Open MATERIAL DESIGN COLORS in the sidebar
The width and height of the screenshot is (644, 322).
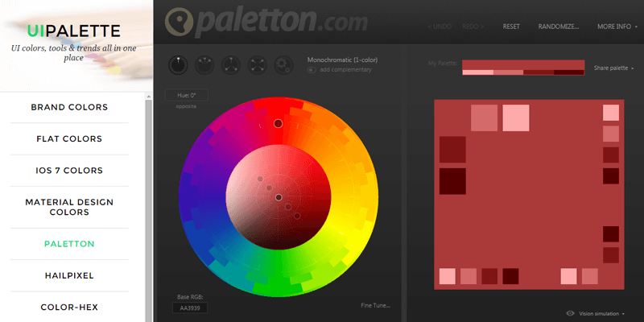(69, 207)
